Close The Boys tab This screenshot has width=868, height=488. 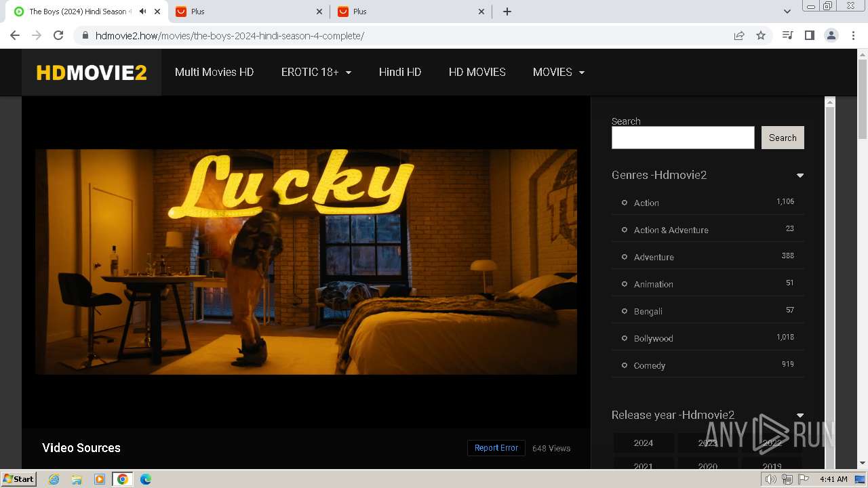(x=157, y=12)
